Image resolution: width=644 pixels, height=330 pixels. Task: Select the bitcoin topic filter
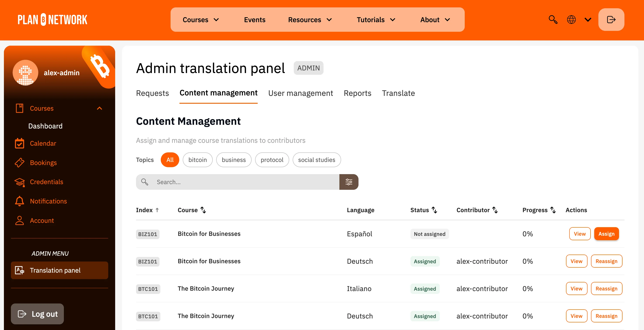[x=198, y=160]
